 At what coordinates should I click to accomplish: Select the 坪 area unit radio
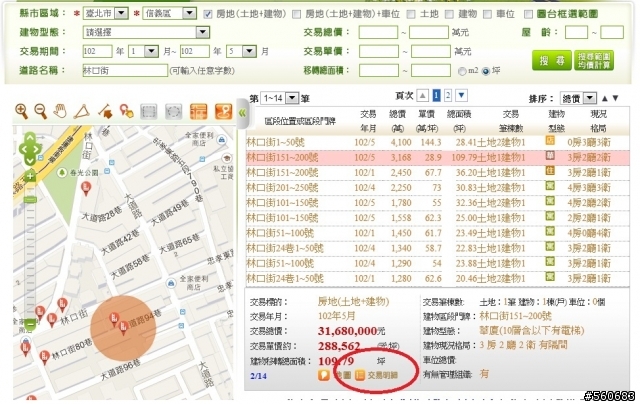[x=486, y=71]
